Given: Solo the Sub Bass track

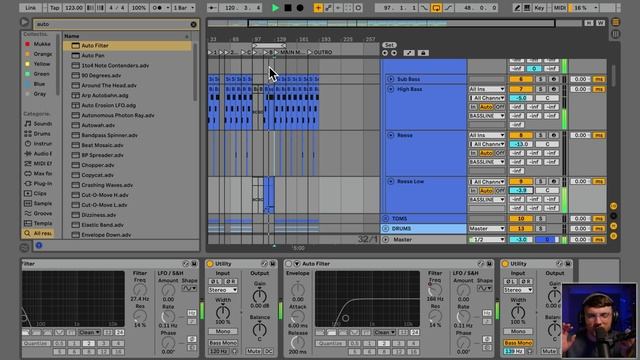Looking at the screenshot, I should 540,79.
